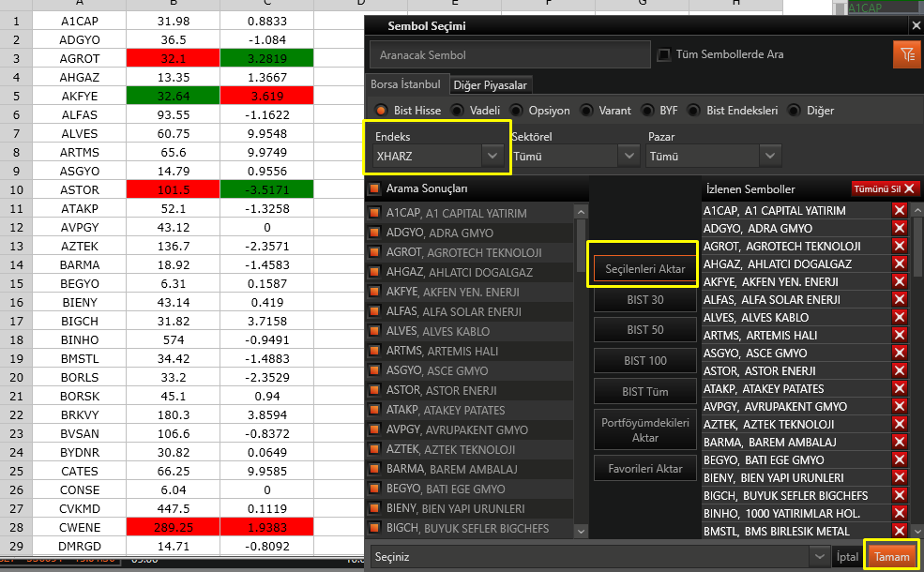Enable Tüm Sembollerde Ara checkbox
The image size is (924, 572).
point(664,55)
